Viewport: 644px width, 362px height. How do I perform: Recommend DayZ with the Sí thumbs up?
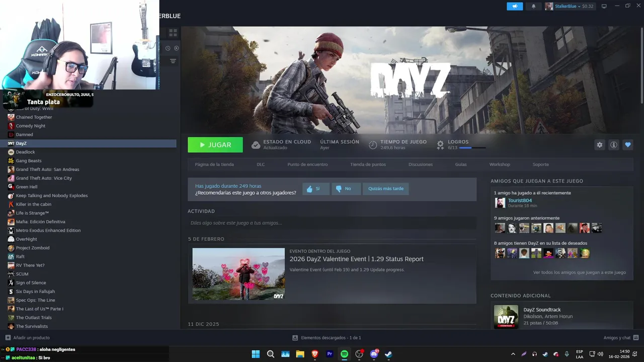tap(316, 189)
